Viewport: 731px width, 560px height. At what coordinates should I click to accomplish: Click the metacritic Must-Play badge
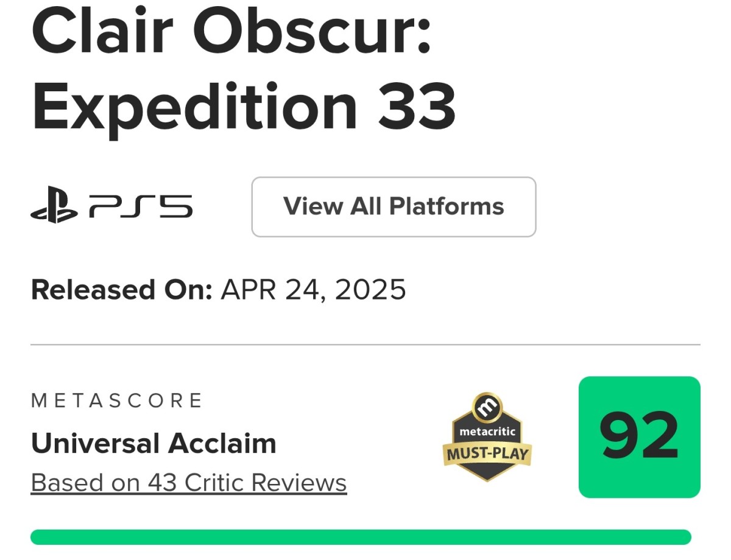[x=486, y=437]
